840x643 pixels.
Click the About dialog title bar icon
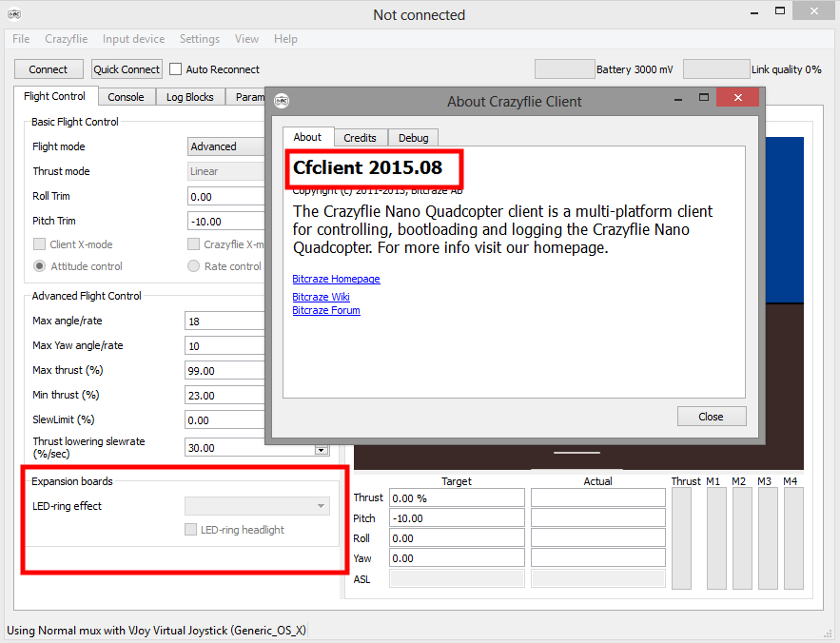click(x=282, y=101)
